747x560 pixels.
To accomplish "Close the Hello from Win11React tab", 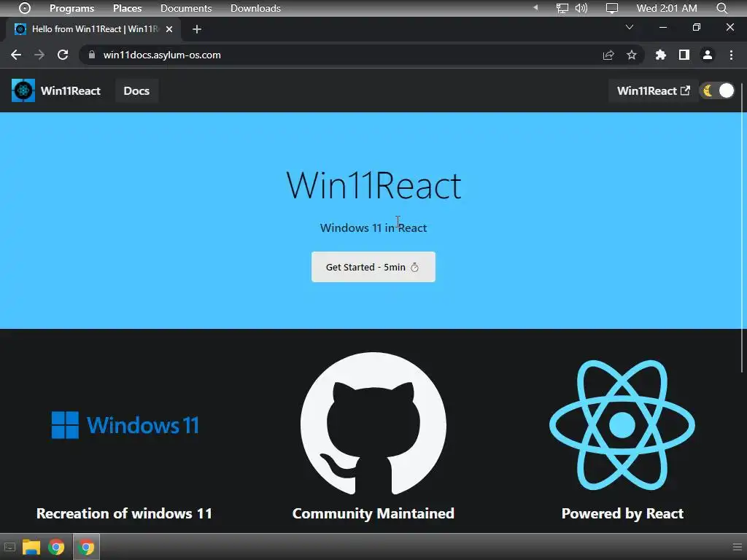I will pyautogui.click(x=169, y=29).
